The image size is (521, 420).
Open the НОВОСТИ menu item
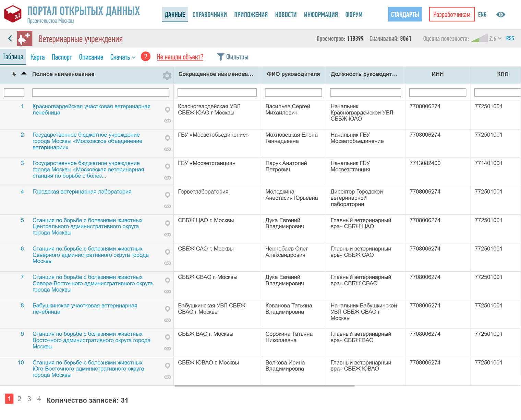(286, 15)
